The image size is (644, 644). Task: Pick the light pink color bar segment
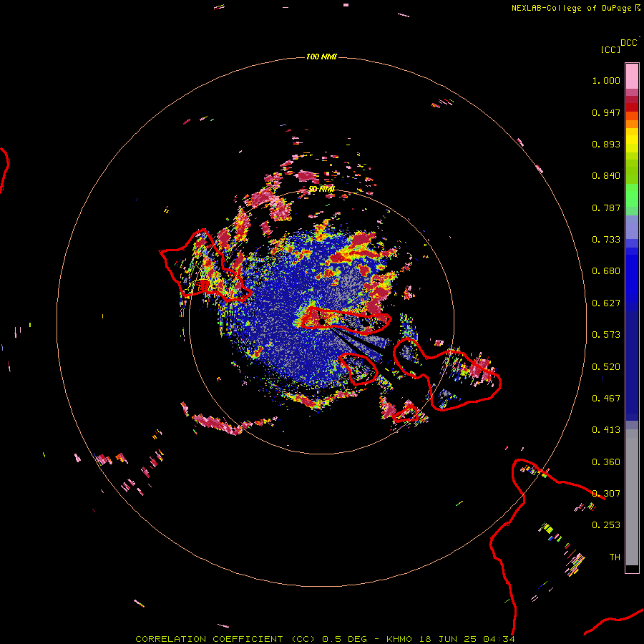coord(632,76)
